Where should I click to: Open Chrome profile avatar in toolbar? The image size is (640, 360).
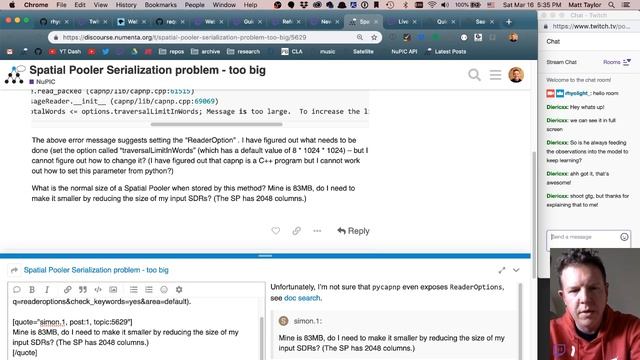pos(513,37)
